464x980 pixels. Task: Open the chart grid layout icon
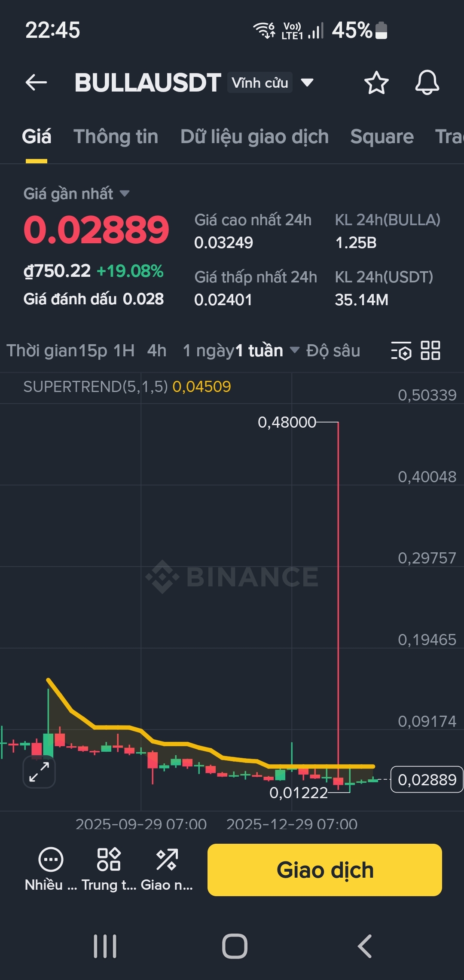430,350
